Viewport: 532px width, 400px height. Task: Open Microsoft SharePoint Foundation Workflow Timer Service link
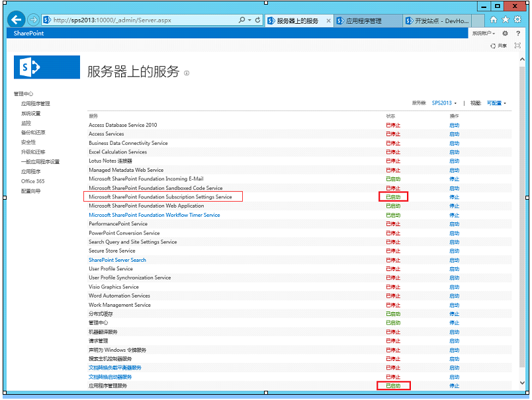click(154, 215)
